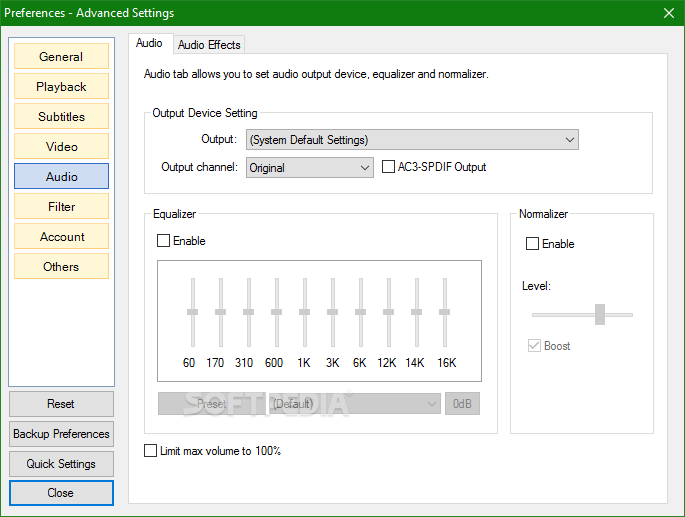This screenshot has height=517, width=685.
Task: Click the 6K equalizer slider handle
Action: pos(360,312)
